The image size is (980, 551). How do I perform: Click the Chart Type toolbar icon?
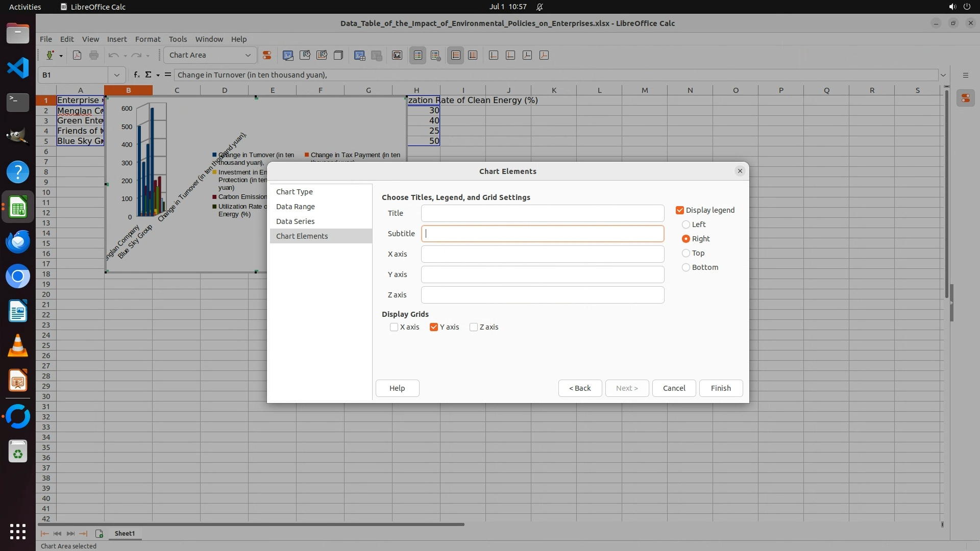[x=288, y=55]
